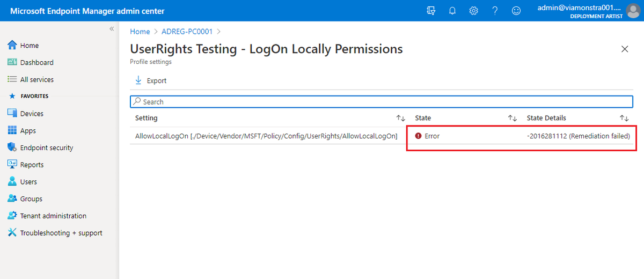The image size is (644, 279).
Task: Click the Troubleshooting + support tools icon
Action: [12, 233]
